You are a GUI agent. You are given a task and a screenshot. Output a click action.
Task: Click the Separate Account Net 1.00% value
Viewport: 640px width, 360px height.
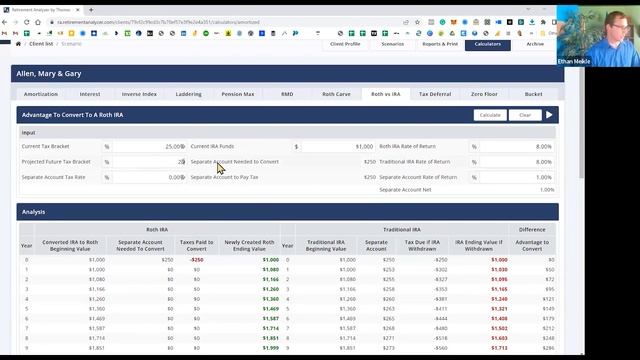tap(547, 190)
